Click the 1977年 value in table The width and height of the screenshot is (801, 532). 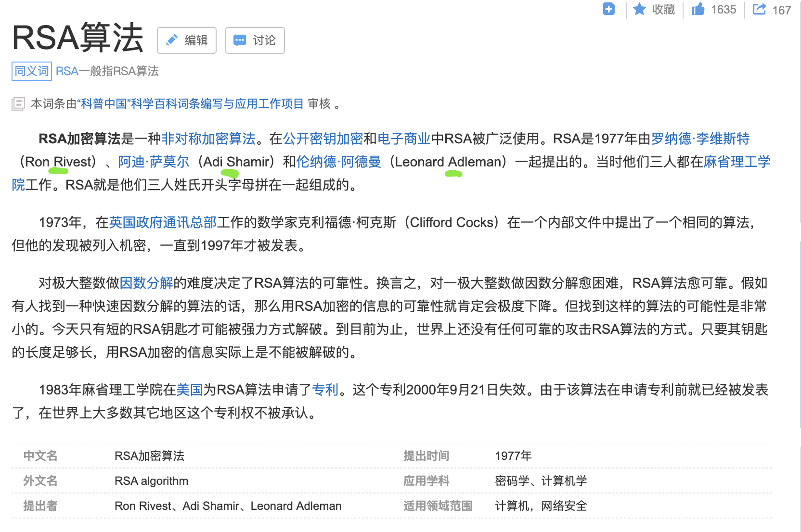pos(514,456)
